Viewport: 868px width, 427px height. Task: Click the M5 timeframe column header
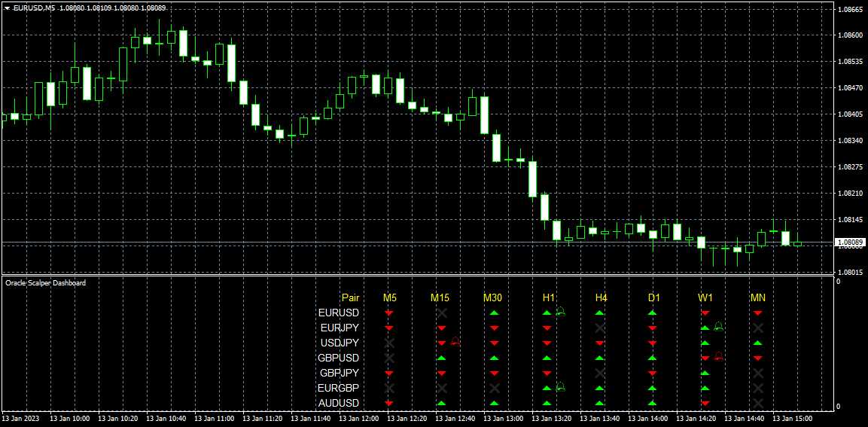point(390,298)
